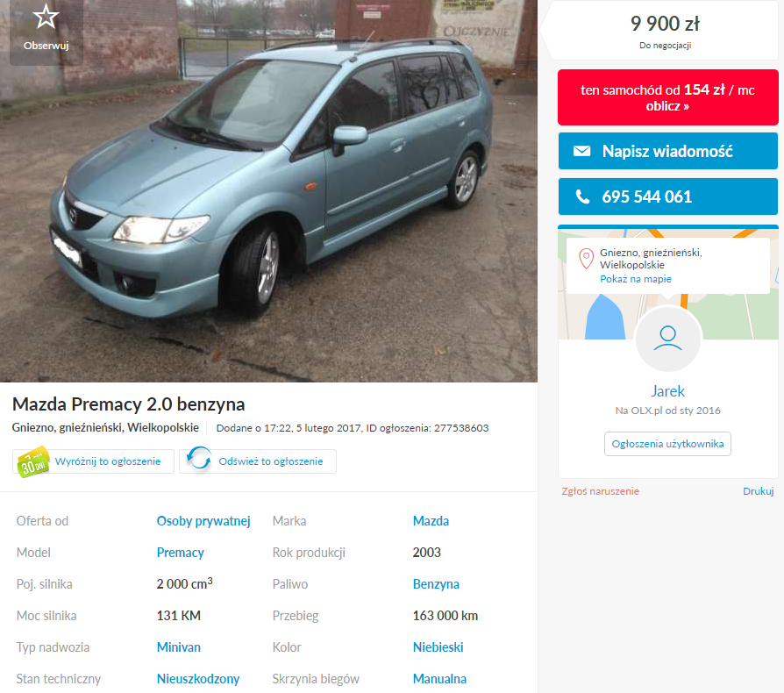This screenshot has width=784, height=693.
Task: Click Odśwież to ogłoszenie button
Action: 258,461
